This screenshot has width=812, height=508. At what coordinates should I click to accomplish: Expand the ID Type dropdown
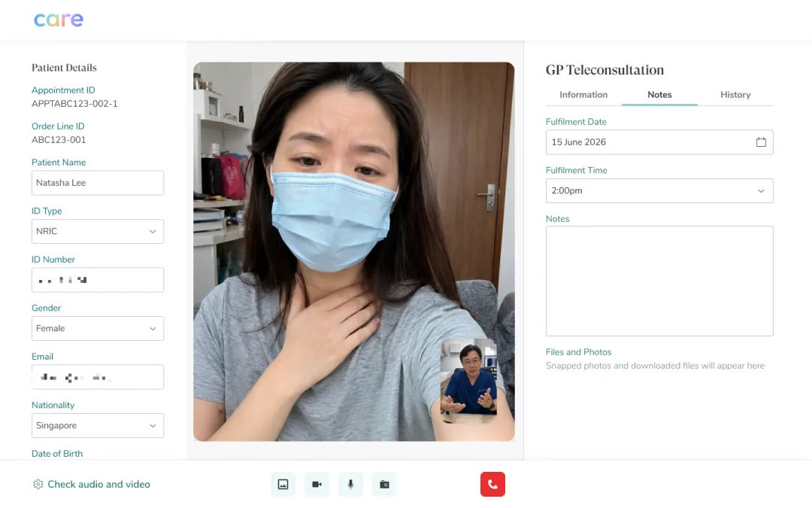(97, 231)
